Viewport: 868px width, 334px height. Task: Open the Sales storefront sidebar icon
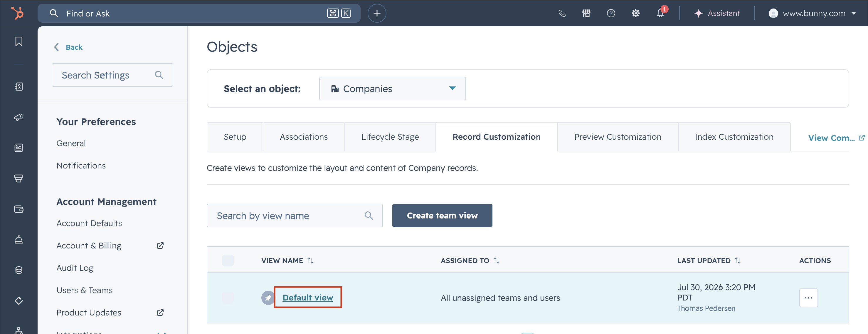(x=19, y=178)
